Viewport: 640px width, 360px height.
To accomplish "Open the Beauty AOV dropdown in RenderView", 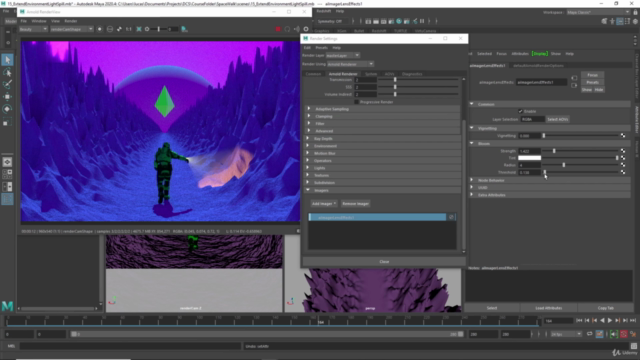I will pyautogui.click(x=33, y=29).
